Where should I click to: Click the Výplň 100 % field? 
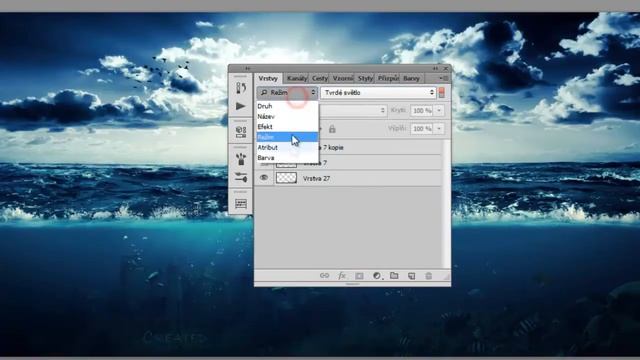[422, 129]
